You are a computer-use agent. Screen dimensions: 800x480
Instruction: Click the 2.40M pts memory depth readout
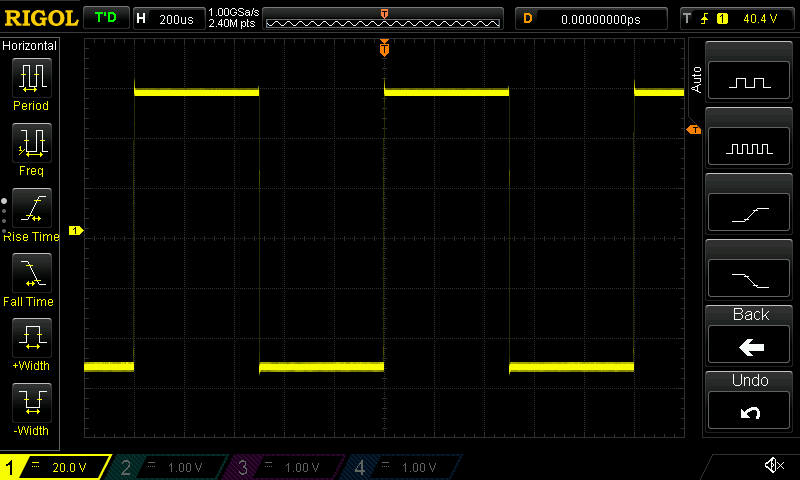[x=232, y=23]
